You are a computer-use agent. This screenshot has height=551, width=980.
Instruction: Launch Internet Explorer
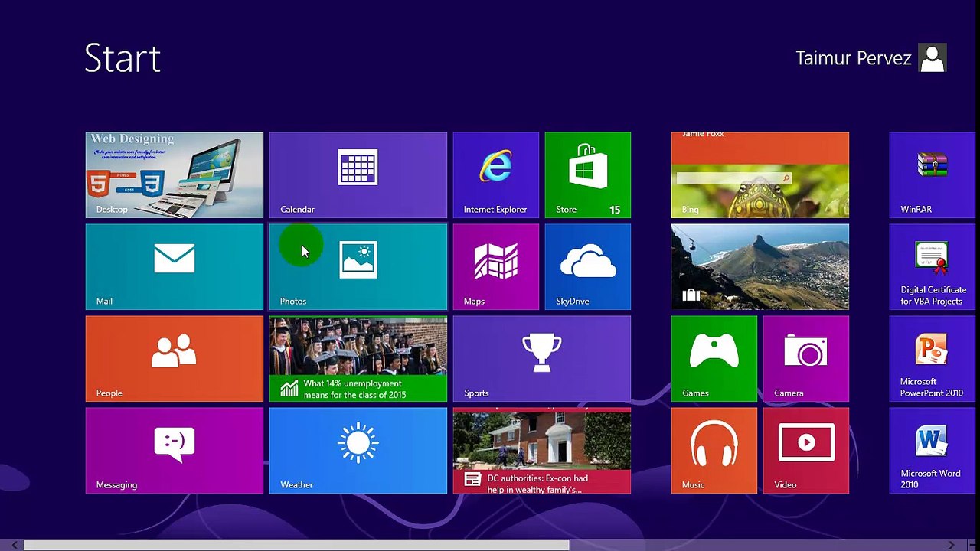click(496, 175)
